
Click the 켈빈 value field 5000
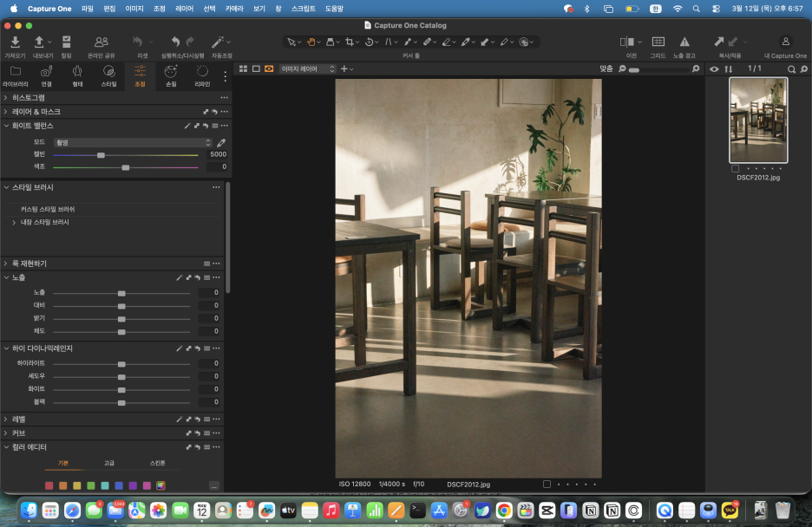217,154
